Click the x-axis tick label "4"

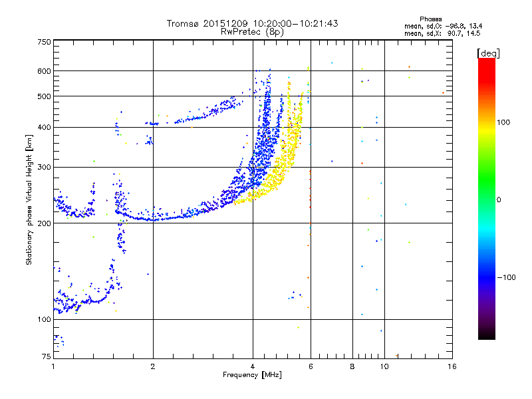tap(253, 366)
